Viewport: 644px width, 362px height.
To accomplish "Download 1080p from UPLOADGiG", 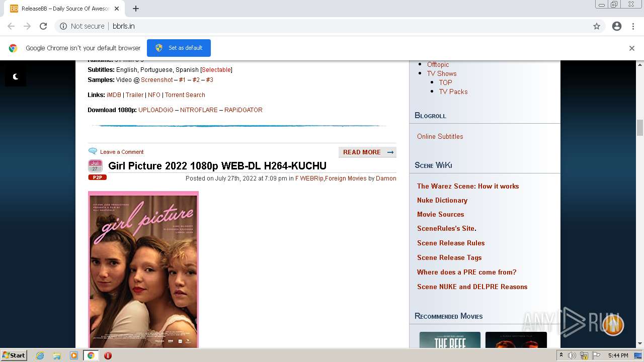I will [x=156, y=110].
